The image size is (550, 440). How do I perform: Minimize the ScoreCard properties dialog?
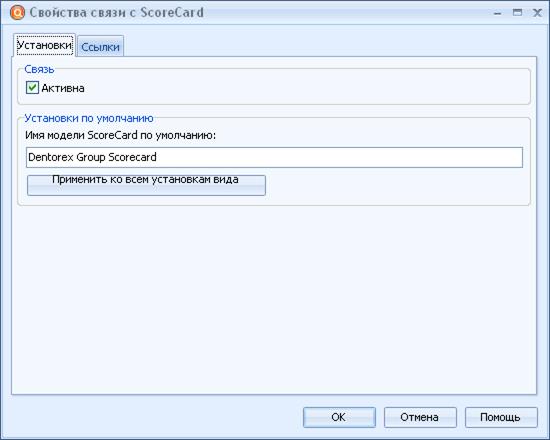[497, 13]
